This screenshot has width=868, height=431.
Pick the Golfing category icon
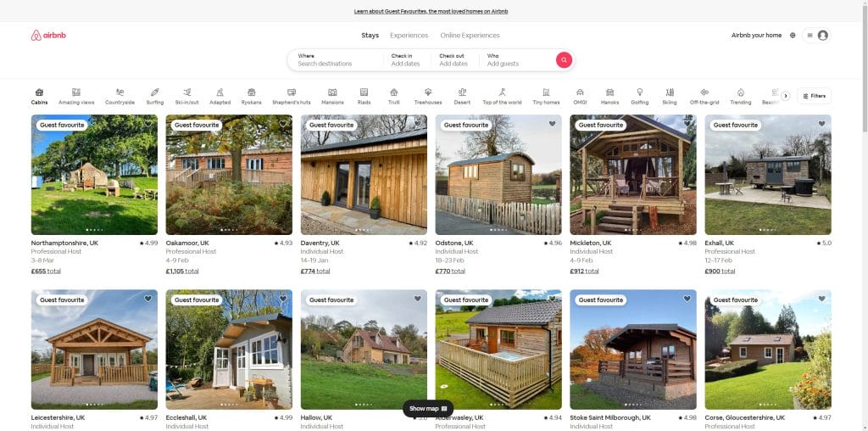point(639,96)
